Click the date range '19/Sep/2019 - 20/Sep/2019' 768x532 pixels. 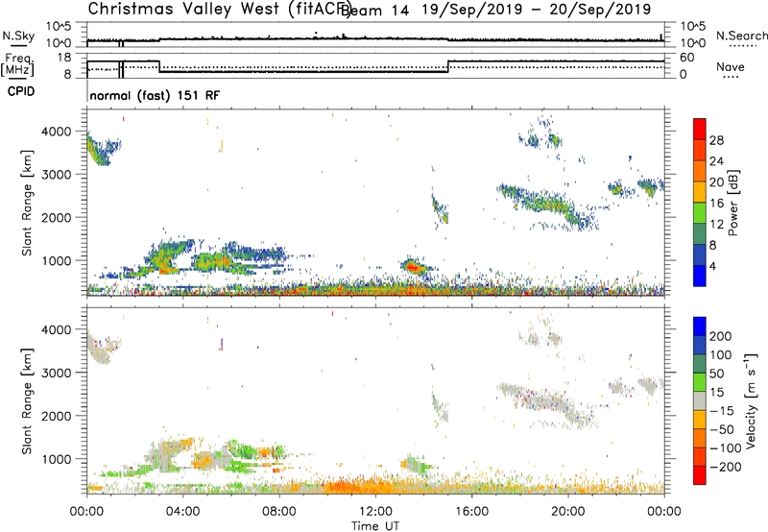[537, 10]
